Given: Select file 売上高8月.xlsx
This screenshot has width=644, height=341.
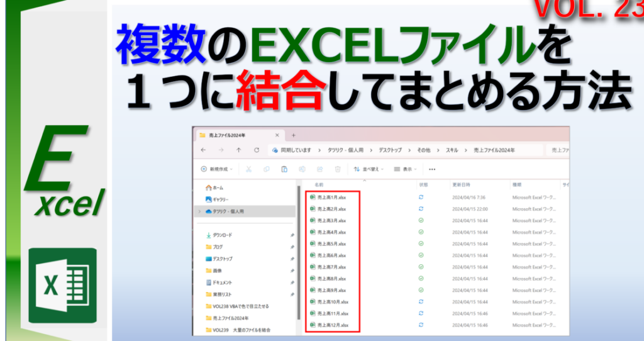Looking at the screenshot, I should tap(328, 279).
